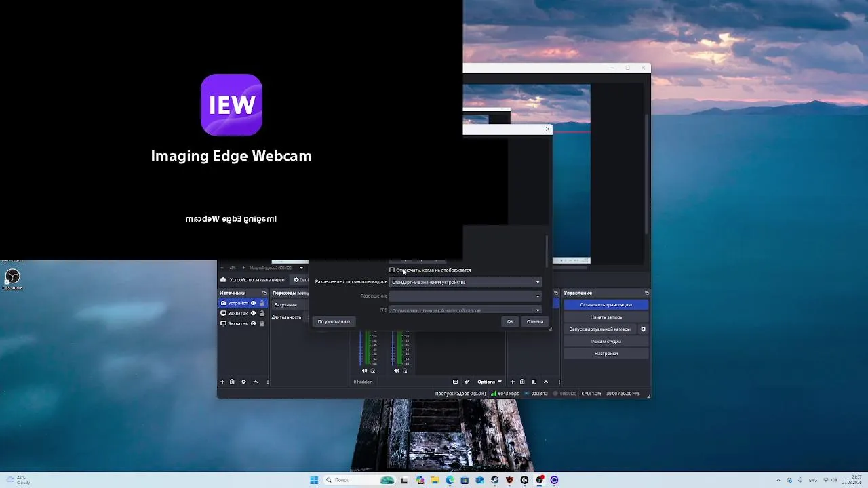Screen dimensions: 868x488
Task: Toggle visibility of the Устройст source
Action: coord(254,303)
